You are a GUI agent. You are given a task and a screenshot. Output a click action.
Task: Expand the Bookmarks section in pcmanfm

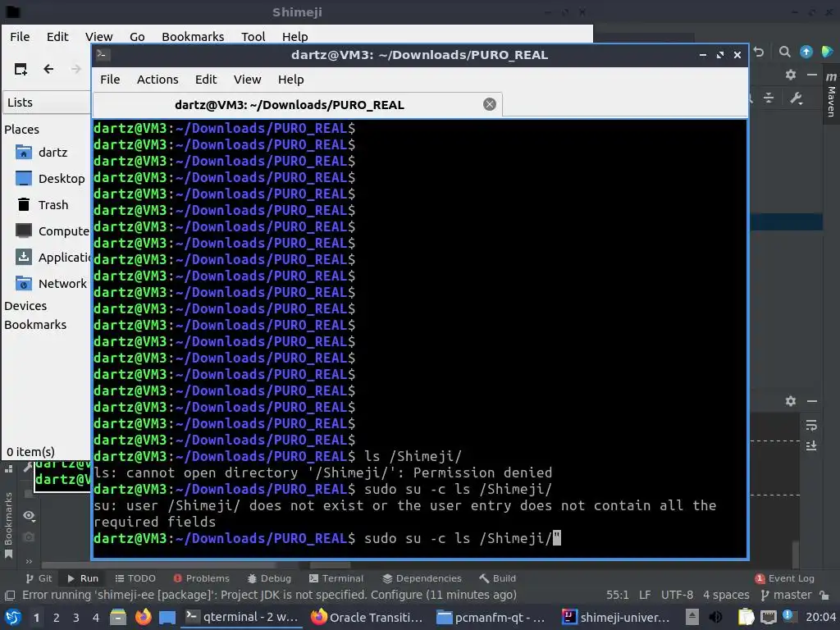click(35, 325)
